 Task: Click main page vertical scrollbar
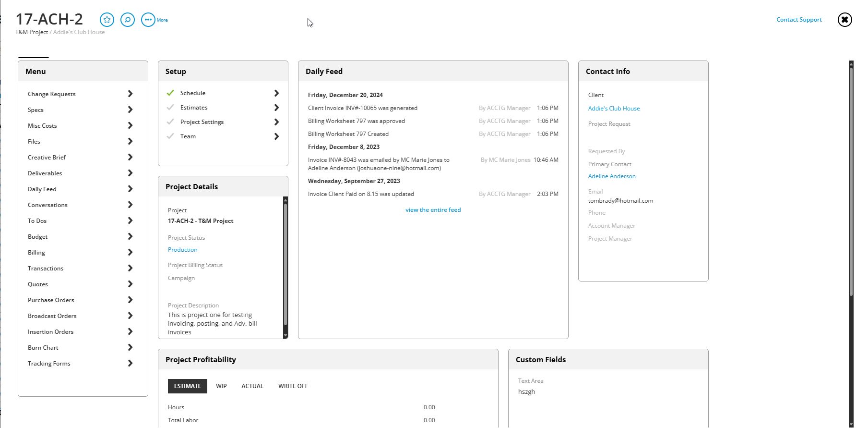click(851, 183)
